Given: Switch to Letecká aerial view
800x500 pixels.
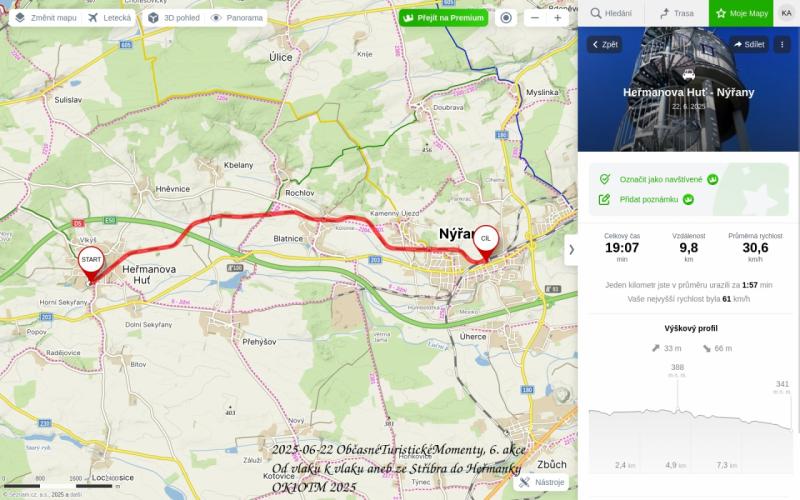Looking at the screenshot, I should pyautogui.click(x=109, y=18).
